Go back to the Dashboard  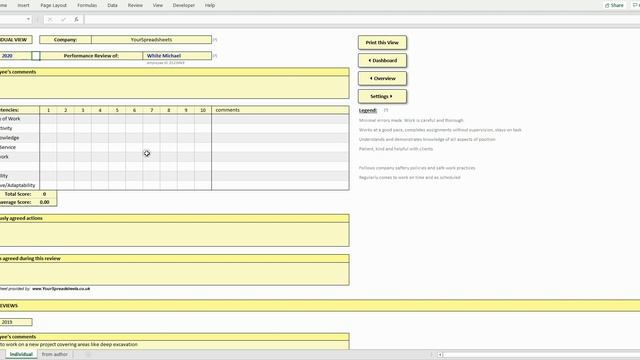(x=382, y=60)
